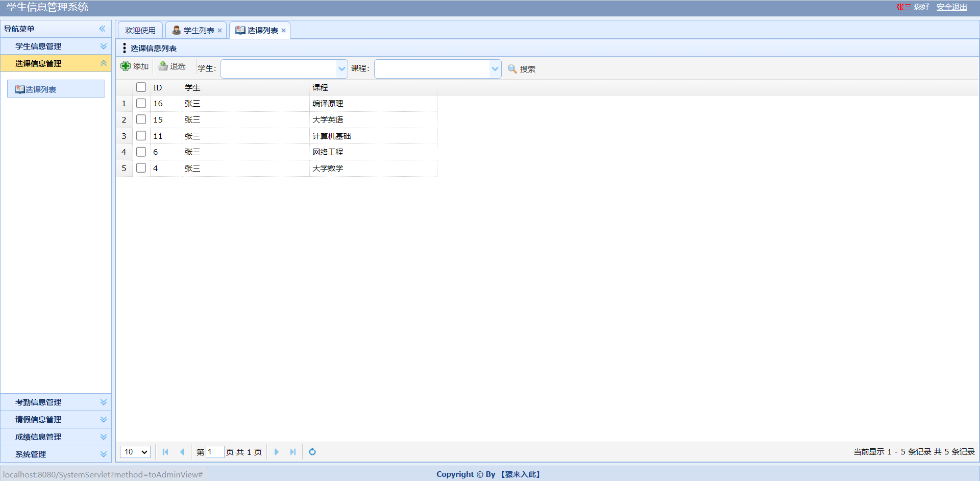Click the 猿来入此 copyright link
Image resolution: width=980 pixels, height=481 pixels.
pyautogui.click(x=521, y=474)
